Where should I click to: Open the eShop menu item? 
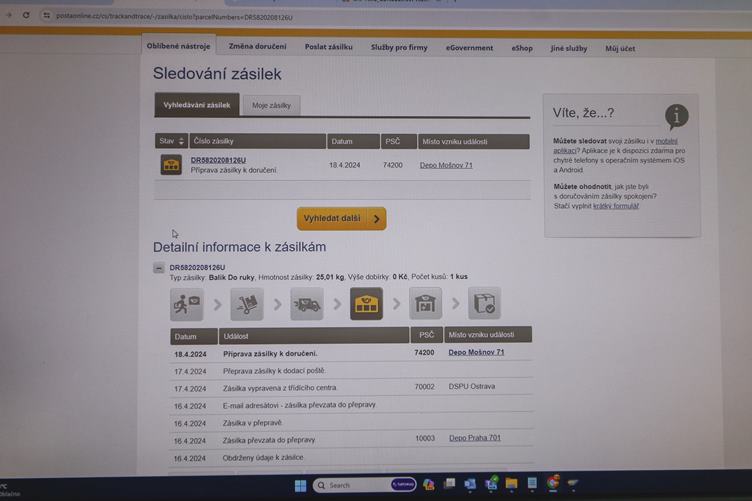(522, 48)
